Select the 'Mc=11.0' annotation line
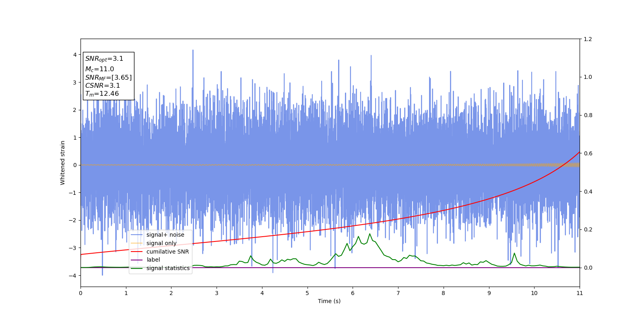Image resolution: width=644 pixels, height=322 pixels. click(x=99, y=69)
